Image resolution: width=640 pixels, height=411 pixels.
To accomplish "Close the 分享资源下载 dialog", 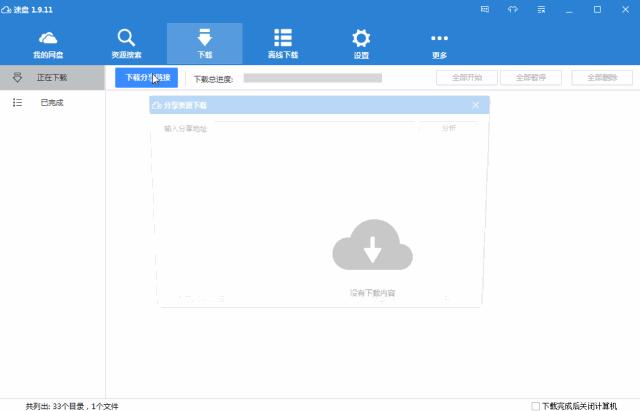I will pos(476,105).
